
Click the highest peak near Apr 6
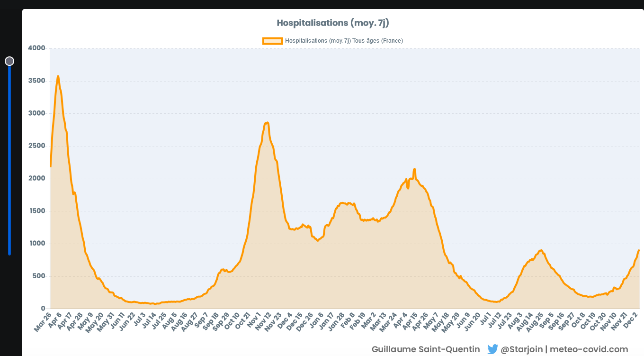click(58, 76)
